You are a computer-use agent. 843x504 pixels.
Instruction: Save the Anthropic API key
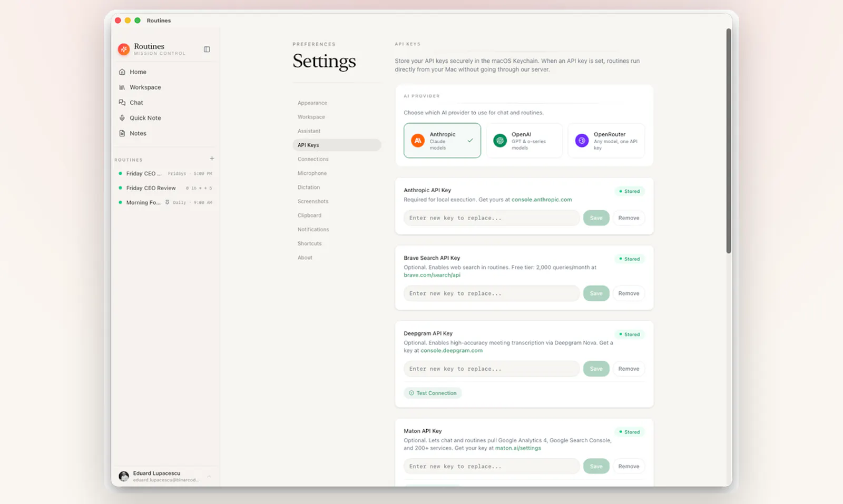pyautogui.click(x=596, y=218)
